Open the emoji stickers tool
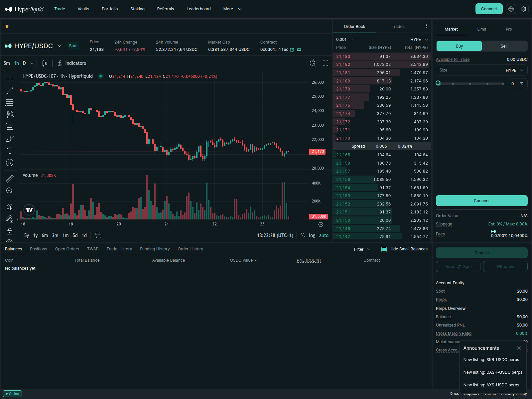532x399 pixels. [10, 163]
